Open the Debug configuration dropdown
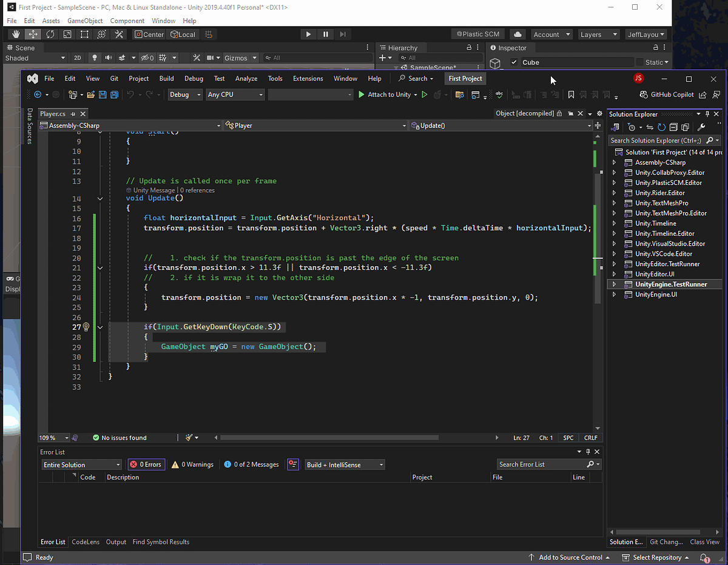The width and height of the screenshot is (728, 565). click(185, 95)
